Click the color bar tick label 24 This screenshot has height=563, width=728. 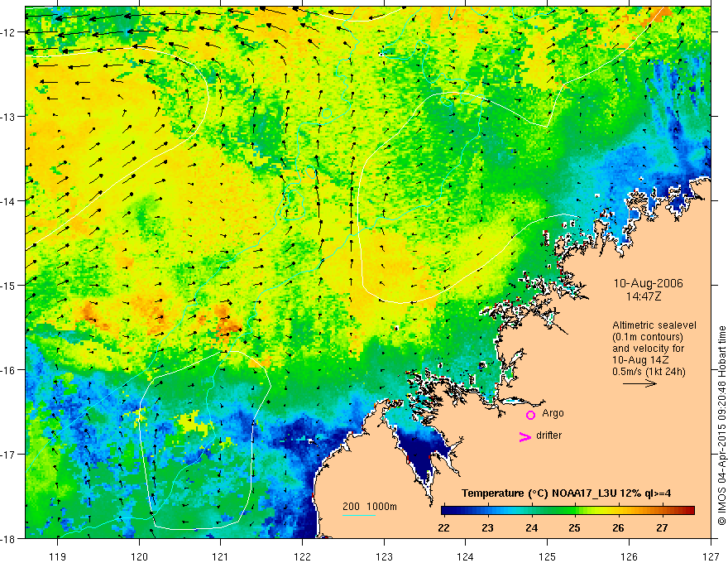(x=531, y=527)
